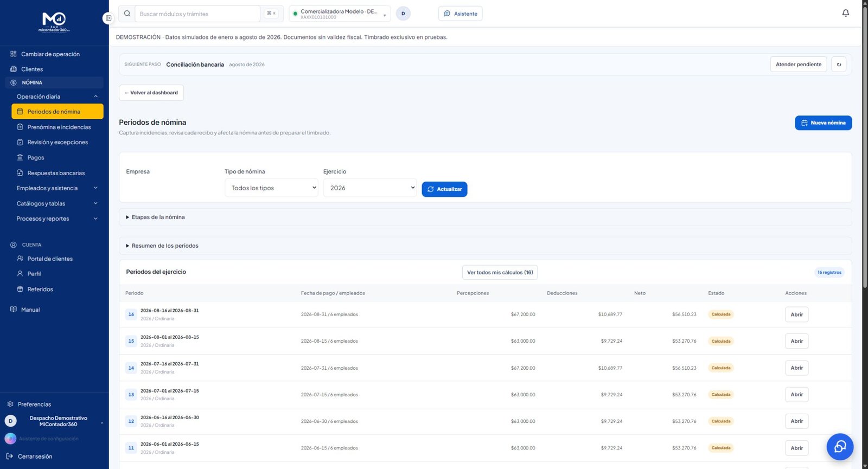The width and height of the screenshot is (868, 469).
Task: Click the search magnifier icon
Action: click(127, 14)
